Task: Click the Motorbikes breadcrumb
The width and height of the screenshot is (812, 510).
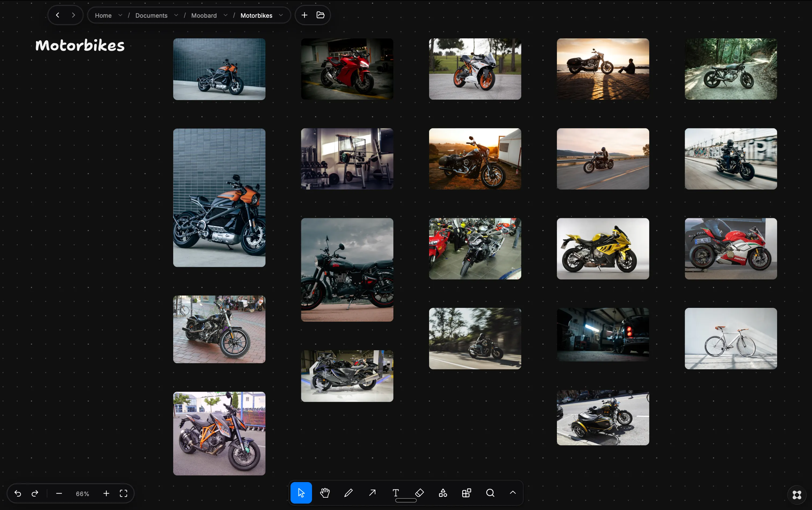Action: [x=256, y=16]
